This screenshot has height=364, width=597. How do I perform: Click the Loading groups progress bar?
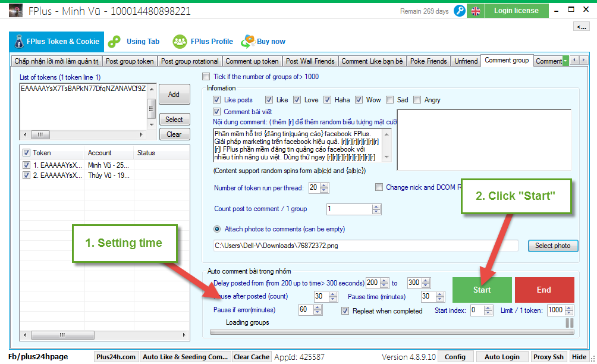[392, 332]
